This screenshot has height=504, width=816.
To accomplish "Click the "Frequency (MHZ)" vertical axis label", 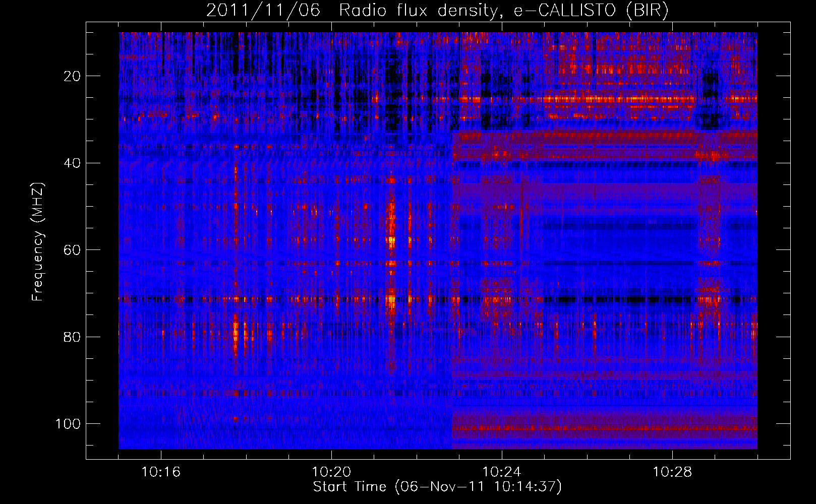I will pos(38,242).
